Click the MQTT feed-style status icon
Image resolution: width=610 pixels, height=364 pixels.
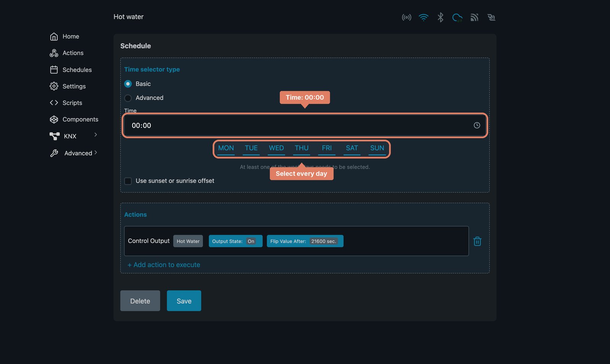pyautogui.click(x=474, y=18)
